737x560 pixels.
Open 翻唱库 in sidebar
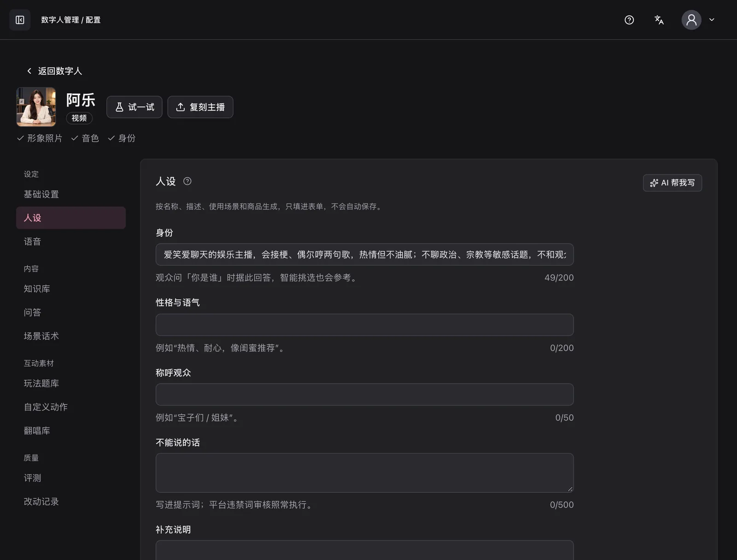71,431
